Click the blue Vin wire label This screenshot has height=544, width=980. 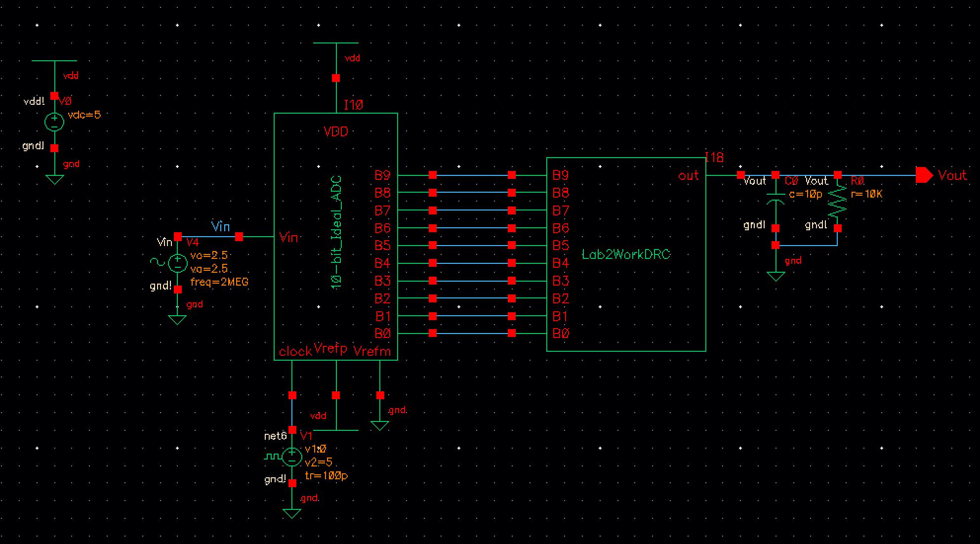[x=220, y=226]
